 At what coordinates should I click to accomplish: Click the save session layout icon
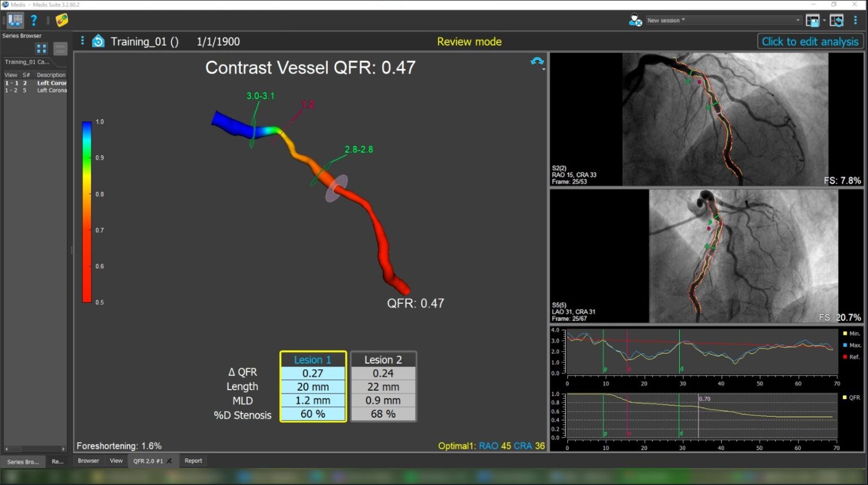812,20
